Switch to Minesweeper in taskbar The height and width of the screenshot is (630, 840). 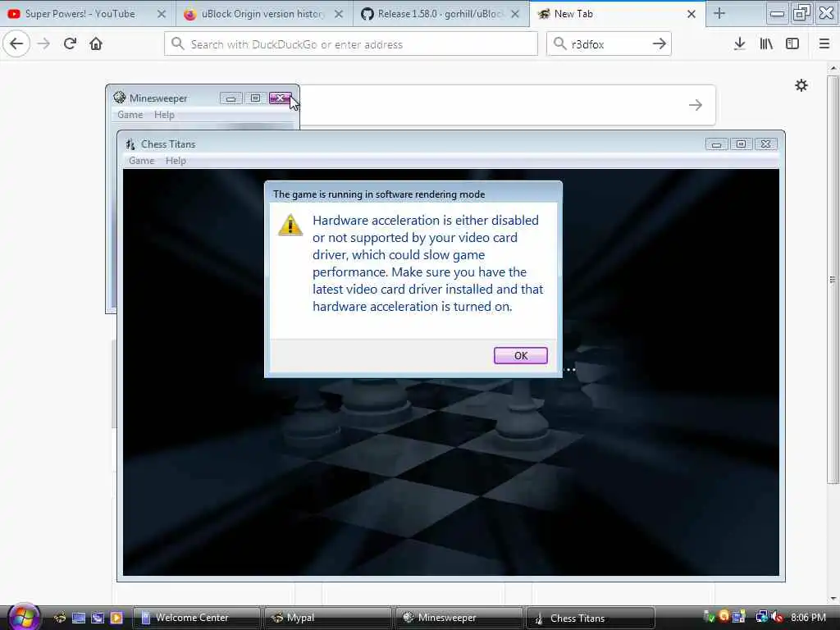click(459, 618)
